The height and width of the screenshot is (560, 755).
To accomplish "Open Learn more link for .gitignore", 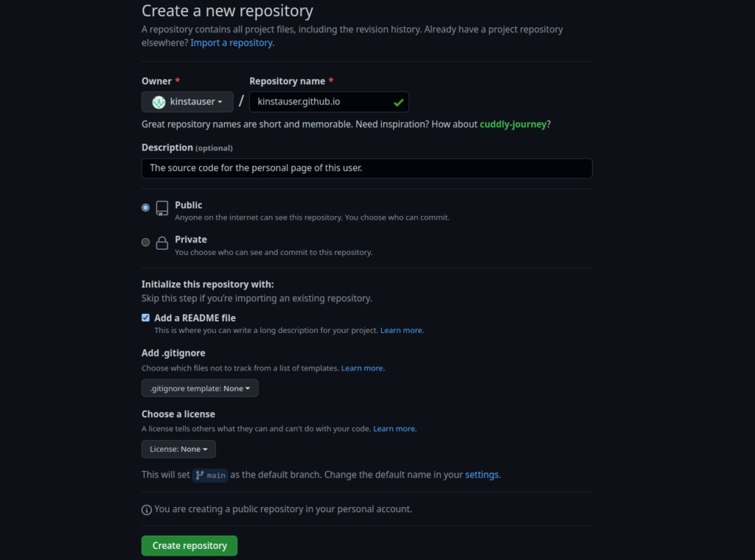I will pyautogui.click(x=363, y=368).
